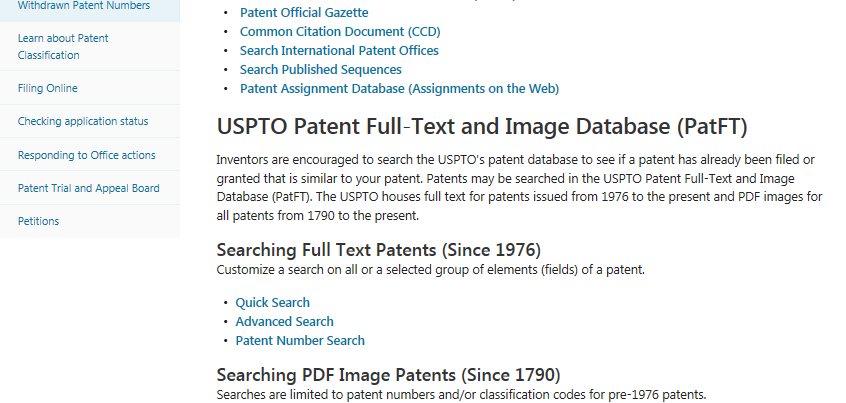This screenshot has height=403, width=846.
Task: Open Patent Trial and Appeal Board page
Action: tap(88, 188)
